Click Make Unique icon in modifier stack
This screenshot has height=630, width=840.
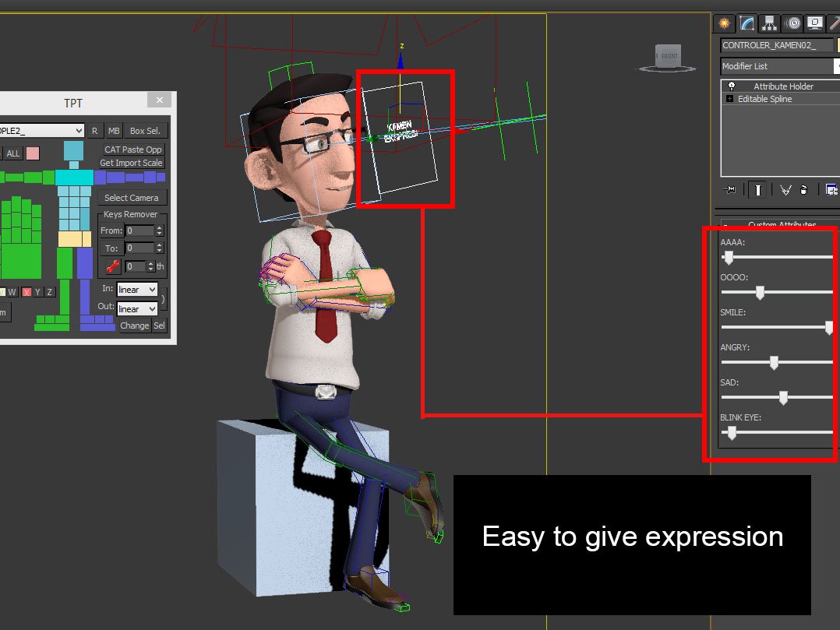click(785, 190)
